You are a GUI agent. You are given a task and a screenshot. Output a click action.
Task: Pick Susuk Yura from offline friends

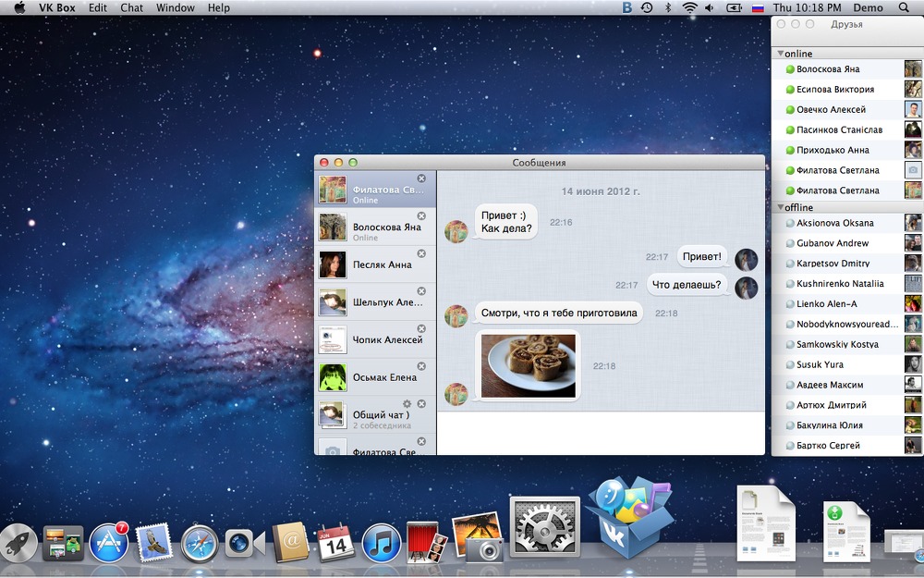pos(847,364)
